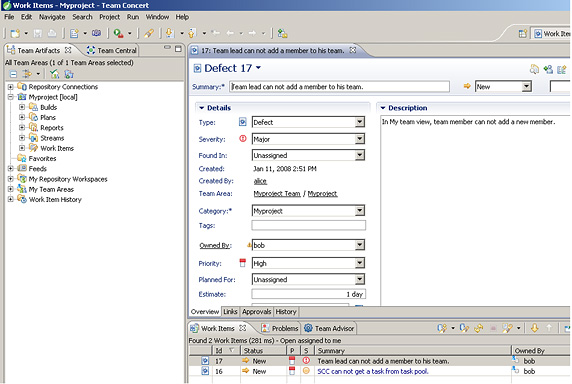Click the Create Work Item toolbar icon
This screenshot has height=384, width=572.
(x=74, y=34)
